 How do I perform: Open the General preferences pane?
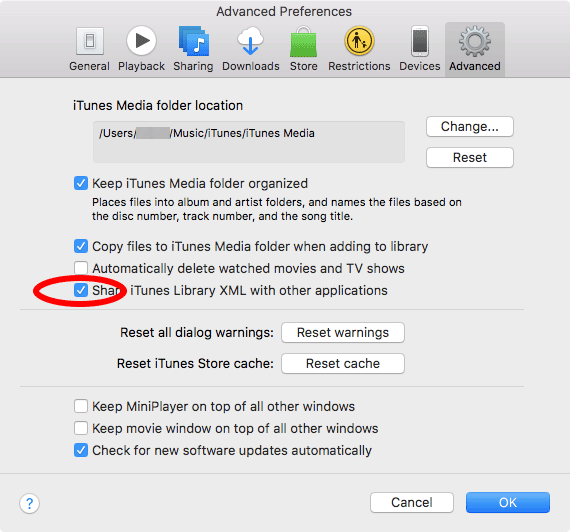coord(89,49)
